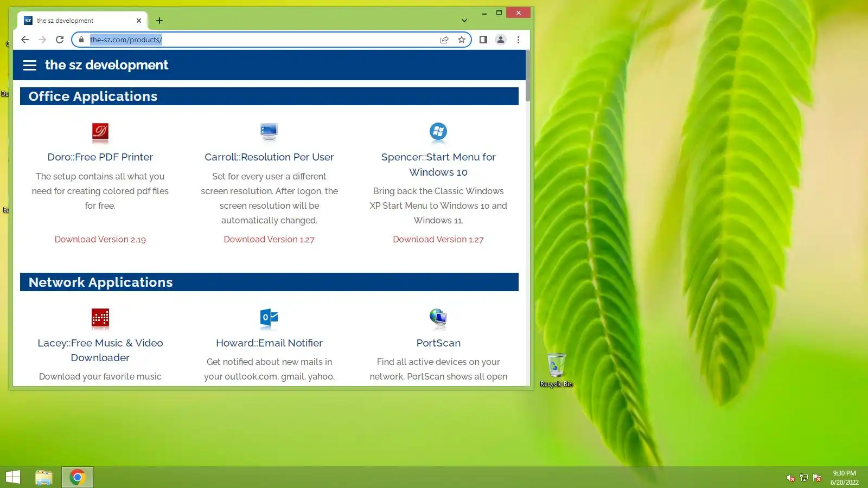The image size is (868, 488).
Task: Click the Spencer Start Menu icon
Action: tap(438, 132)
